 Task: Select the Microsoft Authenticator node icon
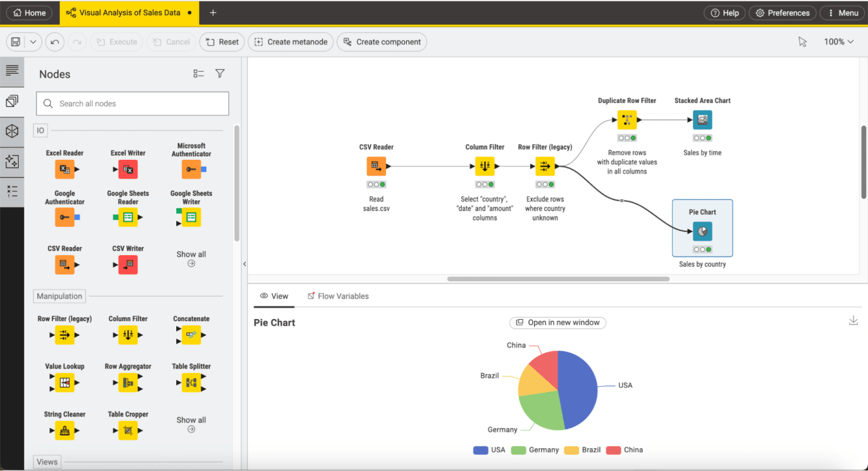pos(192,169)
